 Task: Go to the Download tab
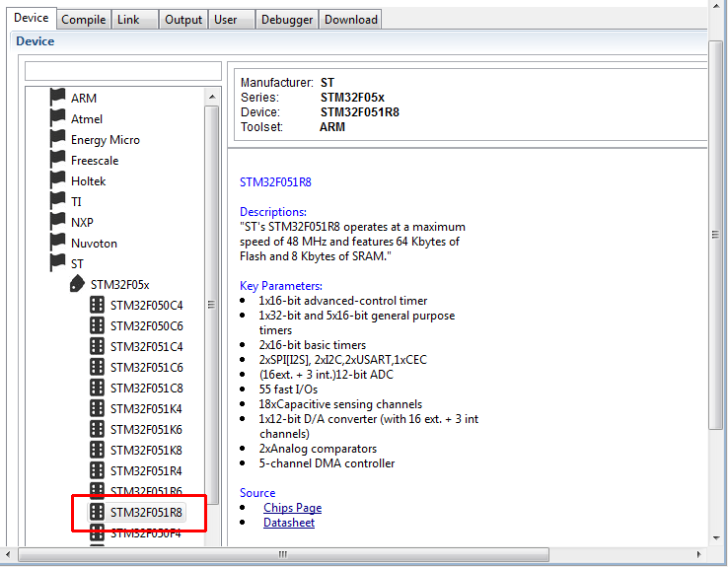pos(351,19)
